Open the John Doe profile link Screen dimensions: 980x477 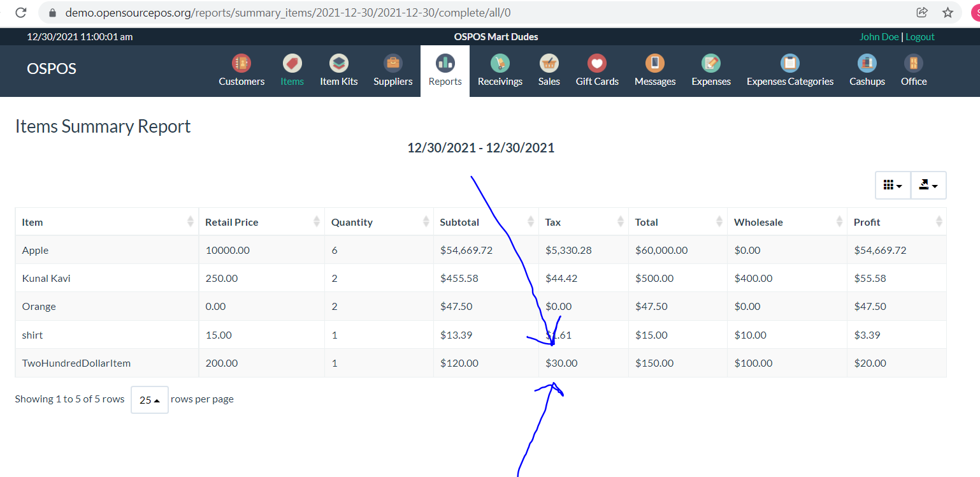pos(879,36)
